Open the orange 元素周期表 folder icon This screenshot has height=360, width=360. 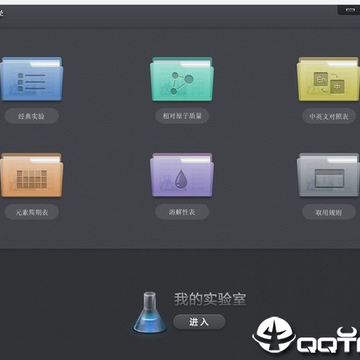click(x=31, y=175)
